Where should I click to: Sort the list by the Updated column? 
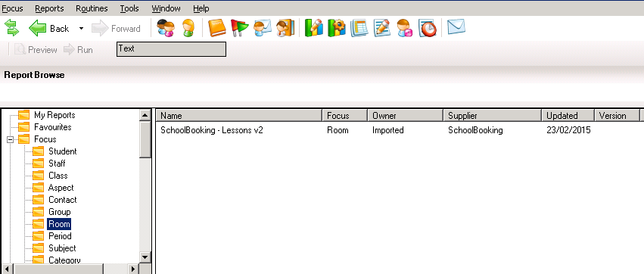click(568, 116)
